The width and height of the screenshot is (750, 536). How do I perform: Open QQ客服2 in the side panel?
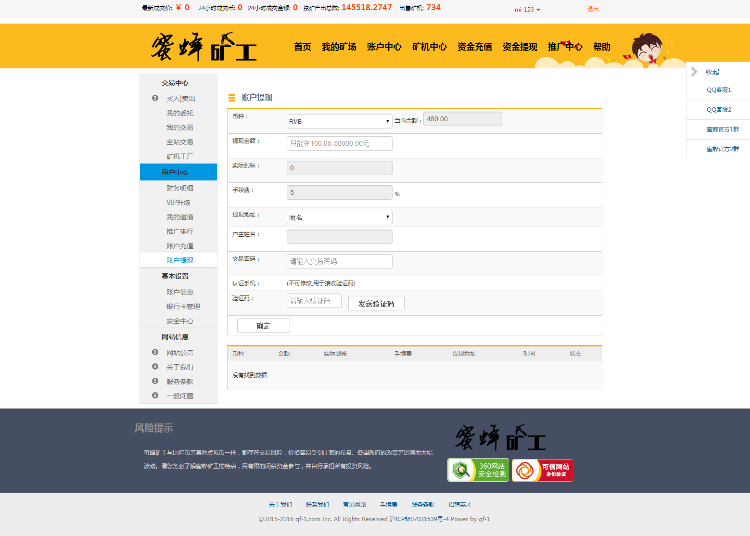(718, 109)
